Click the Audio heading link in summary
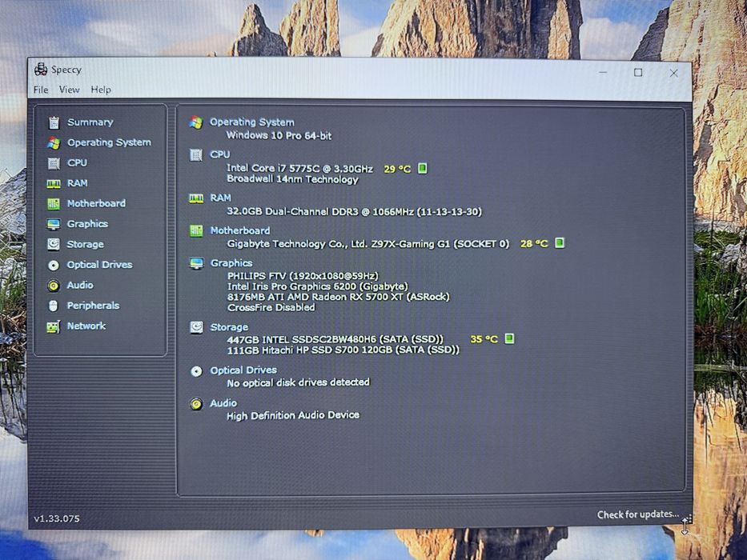Screen dimensions: 747x560 click(223, 403)
